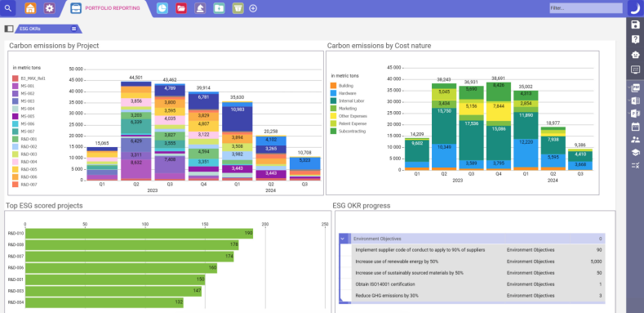Open the olive archive box module

238,8
